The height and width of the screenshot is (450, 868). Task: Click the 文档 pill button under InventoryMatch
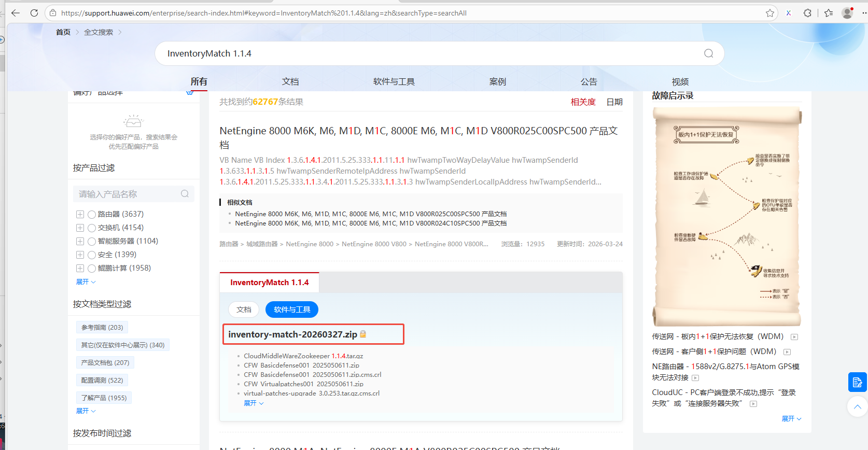pyautogui.click(x=244, y=310)
